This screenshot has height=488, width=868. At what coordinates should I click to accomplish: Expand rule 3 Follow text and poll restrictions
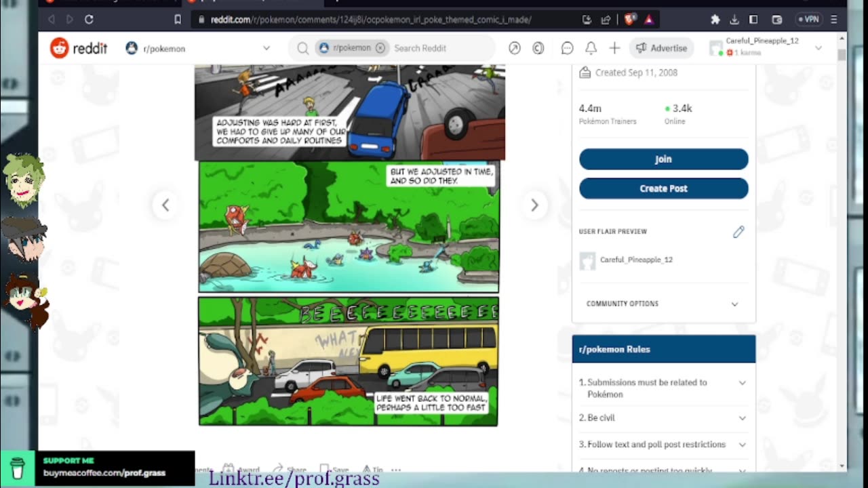(x=663, y=445)
